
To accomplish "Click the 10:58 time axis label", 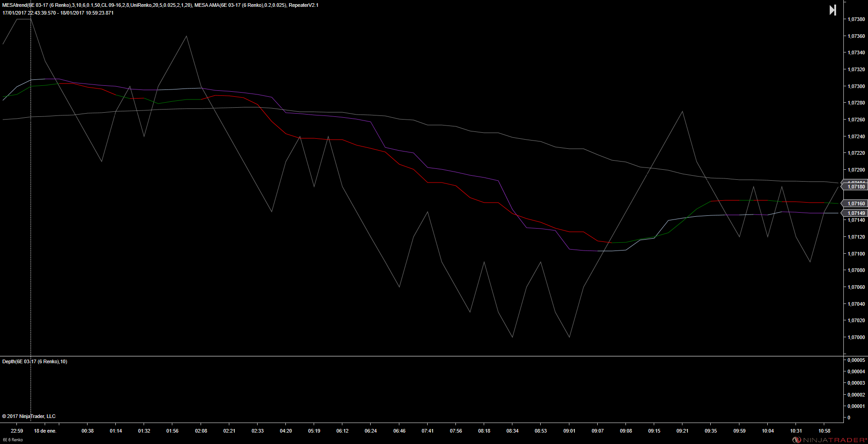I will coord(824,431).
